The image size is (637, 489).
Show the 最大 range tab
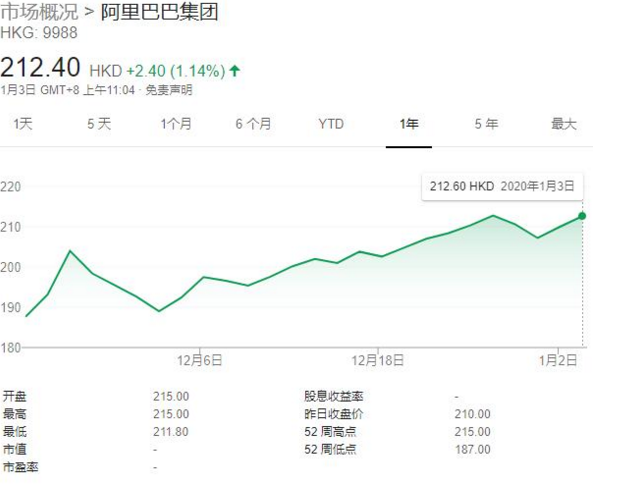564,123
